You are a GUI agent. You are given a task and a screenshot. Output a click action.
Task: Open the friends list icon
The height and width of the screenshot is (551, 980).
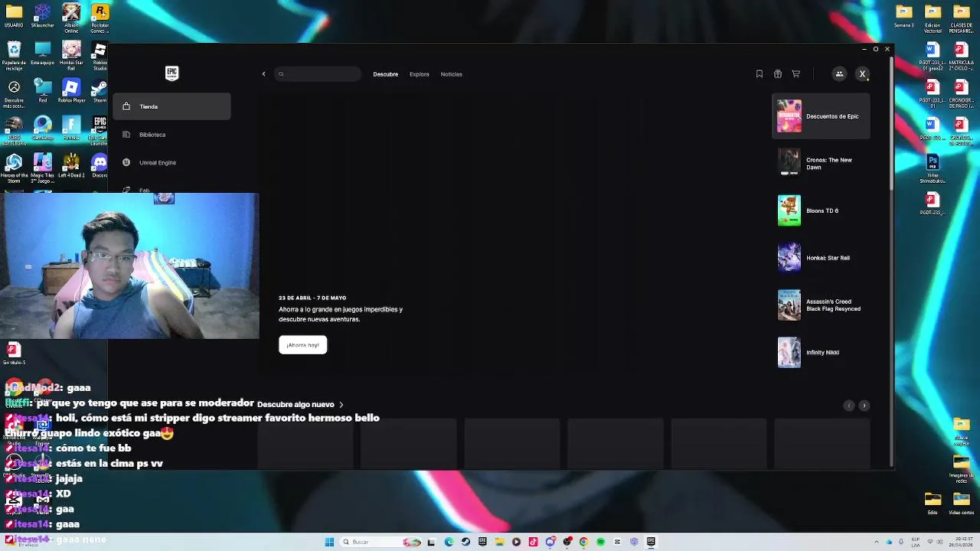point(839,74)
